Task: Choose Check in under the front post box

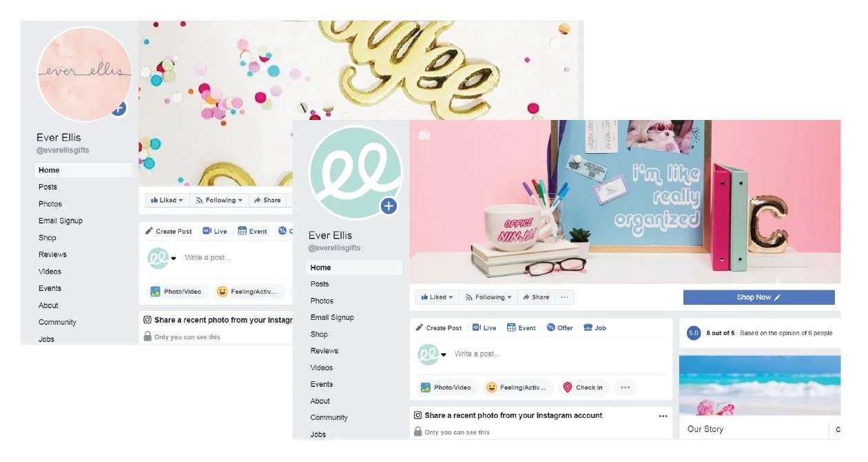Action: click(x=584, y=388)
